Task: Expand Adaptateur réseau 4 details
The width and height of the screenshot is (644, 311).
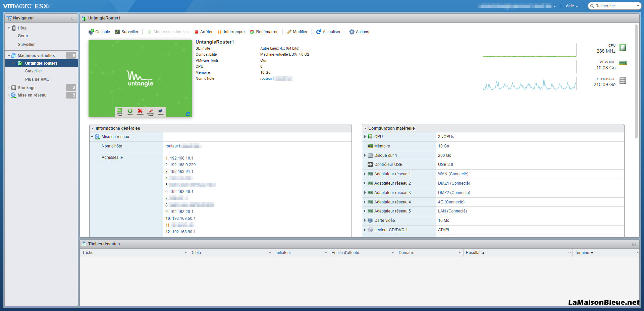Action: (x=365, y=202)
